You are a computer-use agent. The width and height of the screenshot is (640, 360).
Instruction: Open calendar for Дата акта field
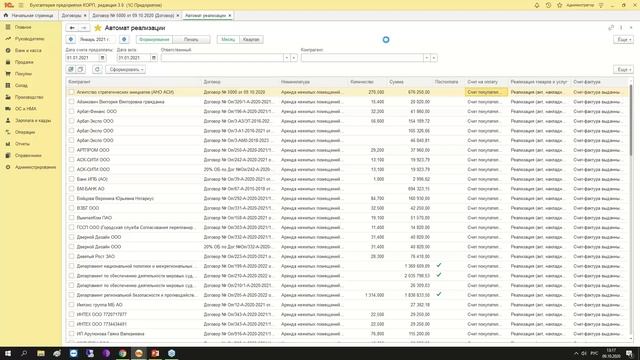click(x=153, y=58)
